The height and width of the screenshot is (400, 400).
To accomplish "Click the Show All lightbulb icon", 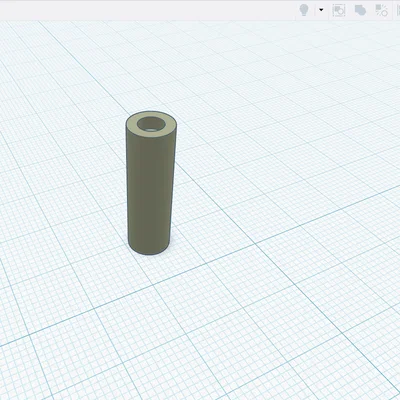I will (304, 10).
